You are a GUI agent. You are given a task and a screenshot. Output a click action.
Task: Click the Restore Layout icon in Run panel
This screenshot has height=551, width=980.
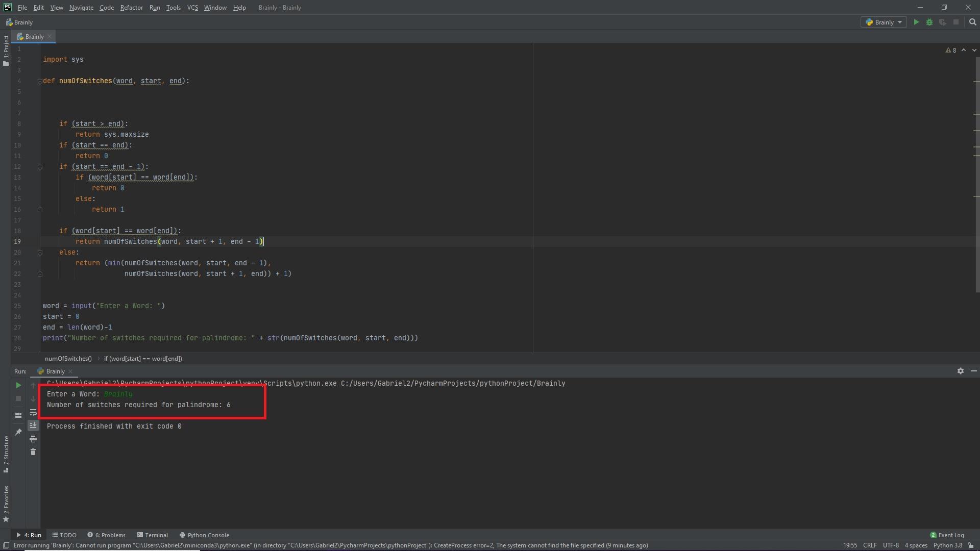(18, 415)
